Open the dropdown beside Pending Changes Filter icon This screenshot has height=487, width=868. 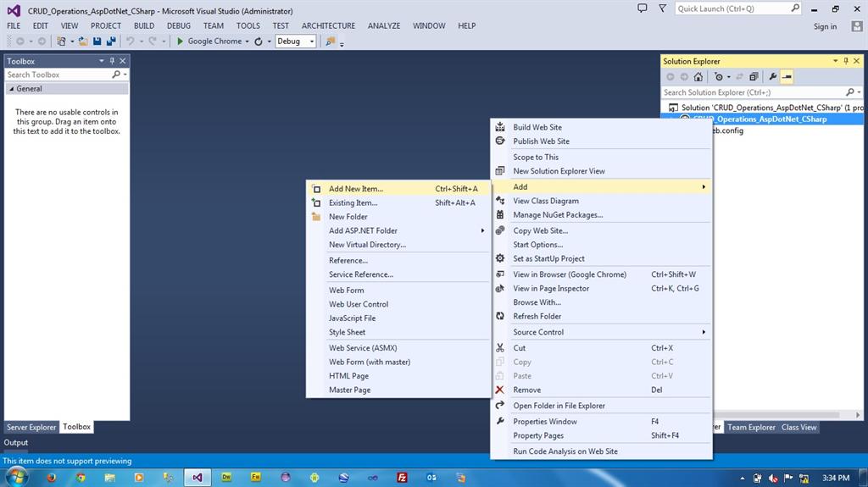[728, 77]
